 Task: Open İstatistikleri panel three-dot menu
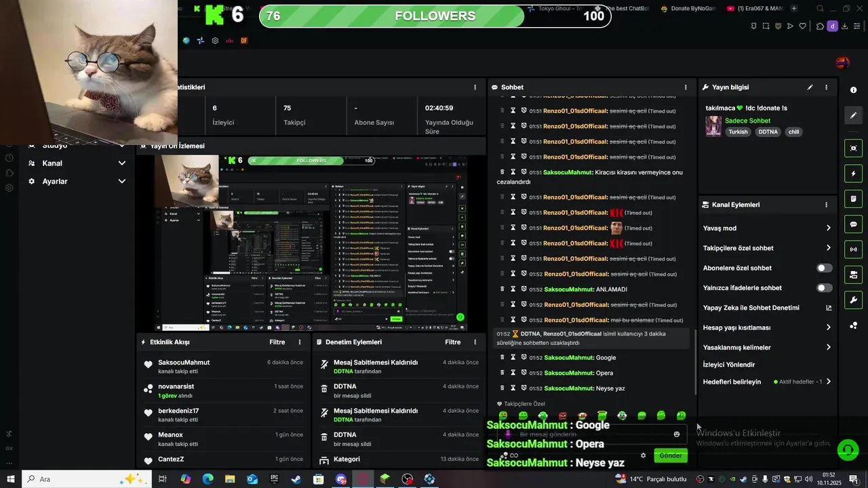tap(475, 87)
